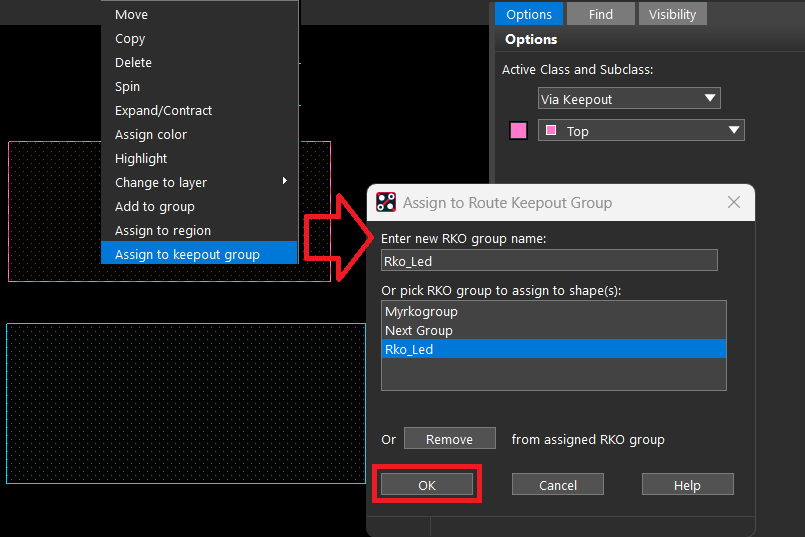Open the Via Keepout class dropdown
805x537 pixels.
(629, 98)
